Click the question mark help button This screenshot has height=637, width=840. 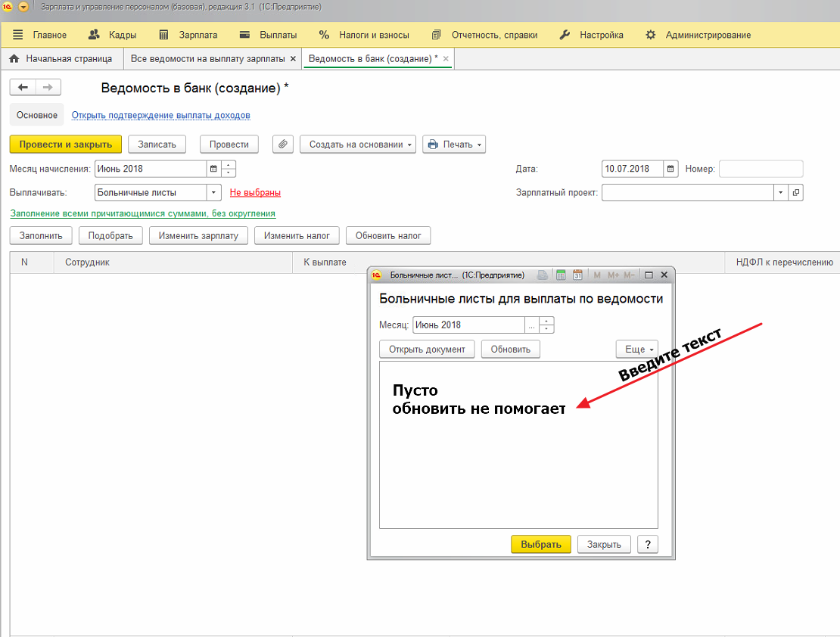point(647,545)
